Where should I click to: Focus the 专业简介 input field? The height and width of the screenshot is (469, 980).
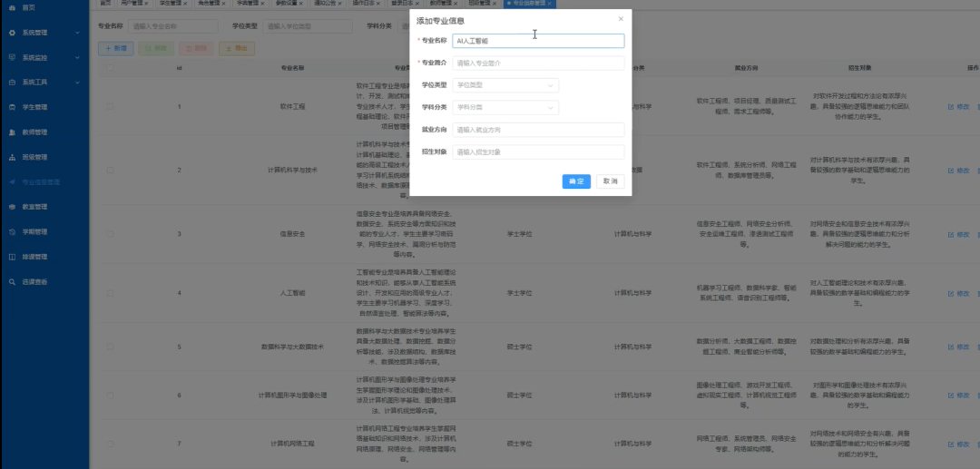coord(538,64)
